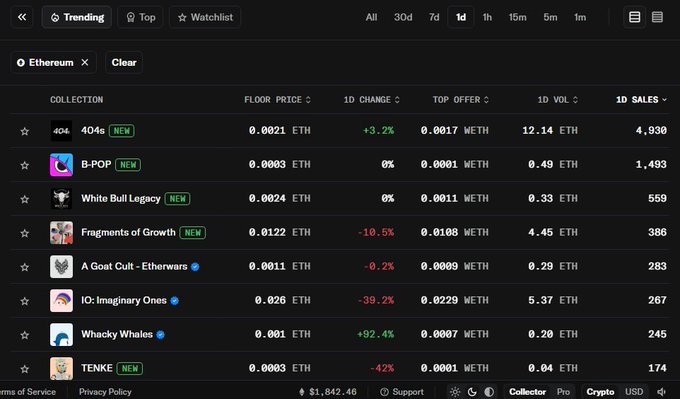Sort by the 1D Sales column
The height and width of the screenshot is (399, 680).
(x=641, y=100)
